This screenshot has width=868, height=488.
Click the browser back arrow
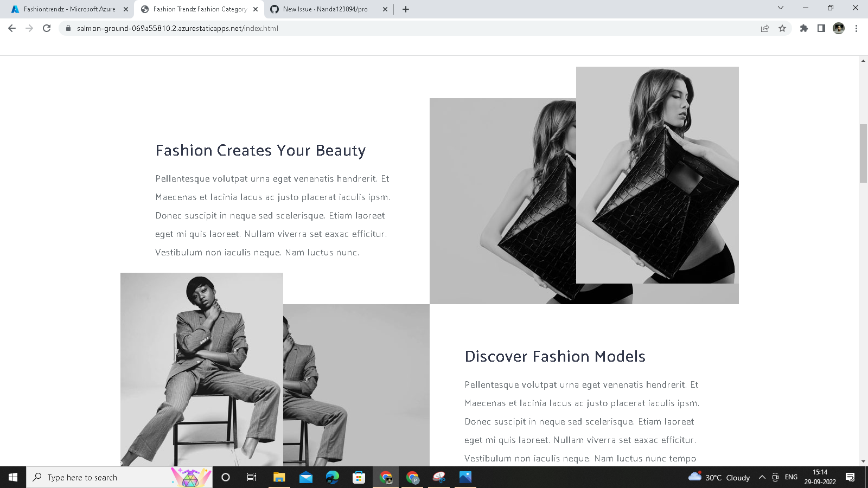tap(11, 28)
